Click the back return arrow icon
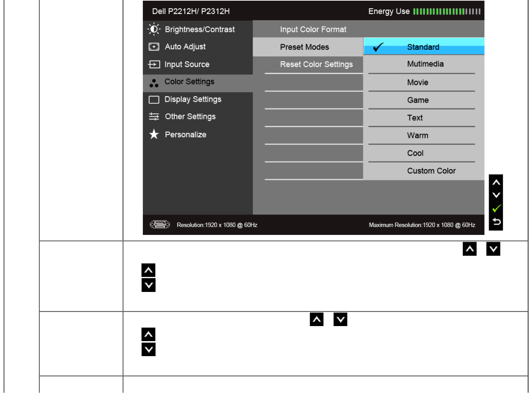This screenshot has width=532, height=393. (497, 222)
